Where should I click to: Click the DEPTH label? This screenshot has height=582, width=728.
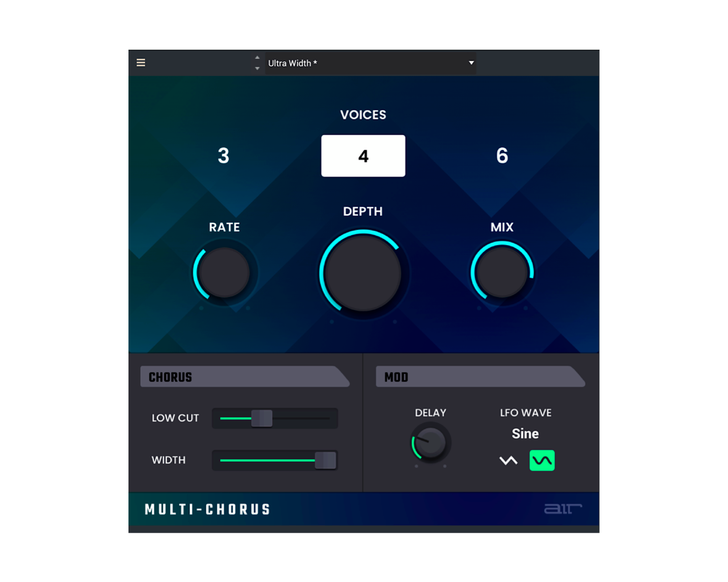pyautogui.click(x=363, y=211)
